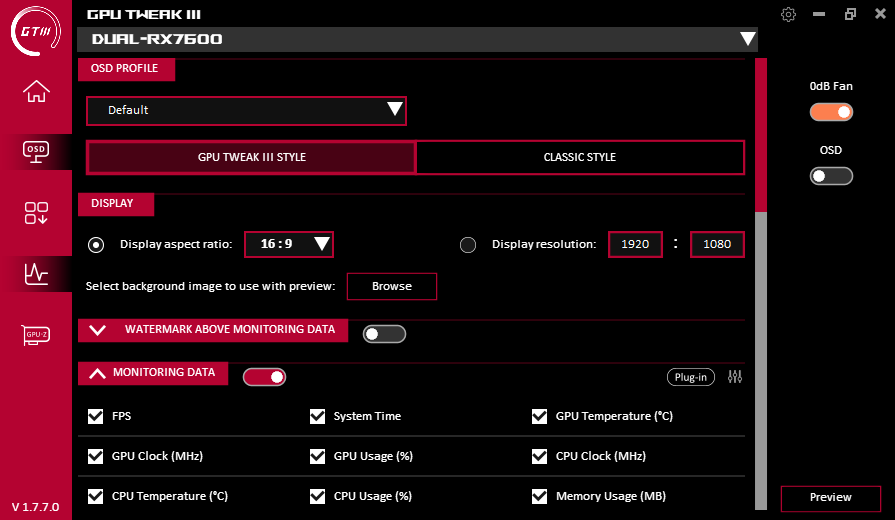
Task: Select the OSD sidebar icon
Action: click(36, 152)
